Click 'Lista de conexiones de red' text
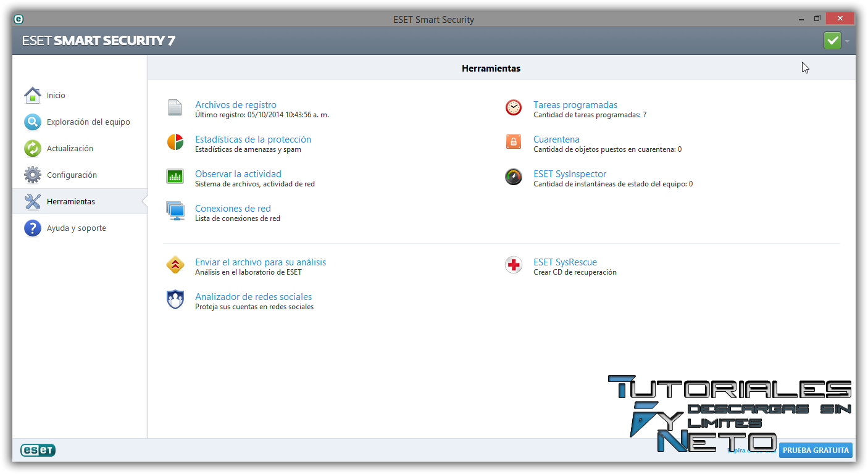The image size is (868, 474). pos(238,218)
